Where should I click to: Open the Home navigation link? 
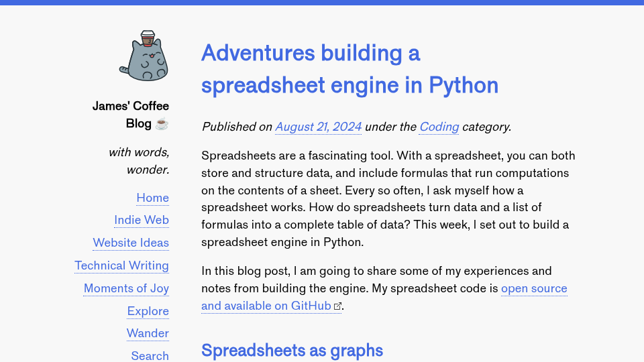pos(152,198)
